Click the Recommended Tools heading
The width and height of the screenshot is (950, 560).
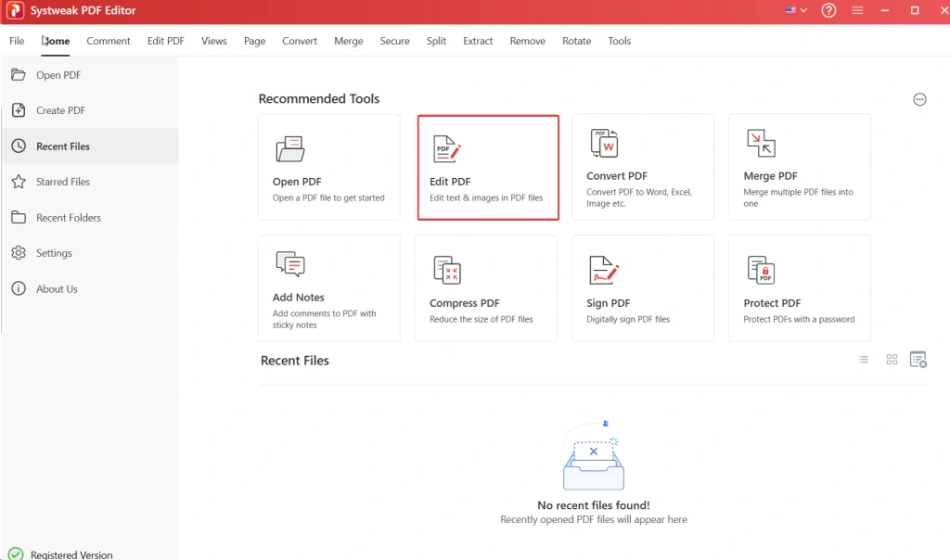tap(319, 98)
